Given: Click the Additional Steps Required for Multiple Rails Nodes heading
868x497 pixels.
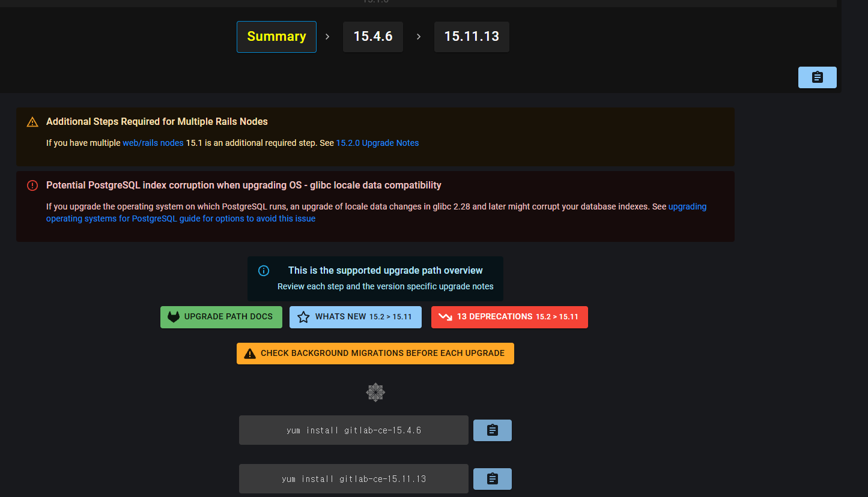Looking at the screenshot, I should [x=157, y=122].
